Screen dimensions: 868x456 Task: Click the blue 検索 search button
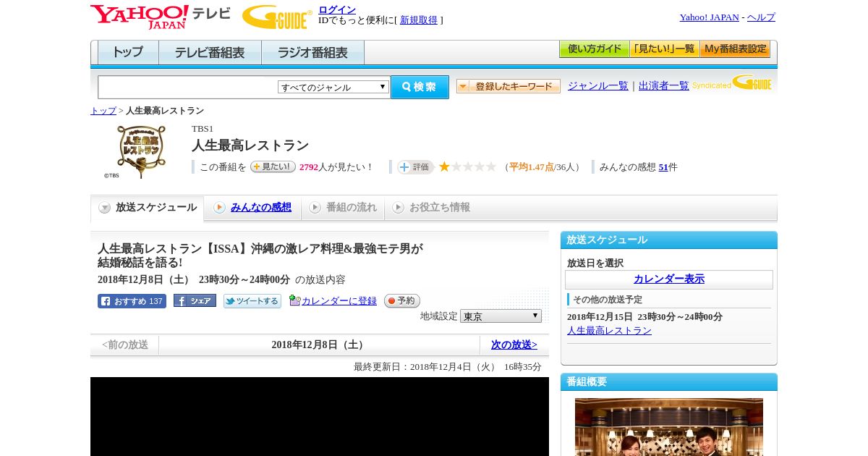(420, 87)
